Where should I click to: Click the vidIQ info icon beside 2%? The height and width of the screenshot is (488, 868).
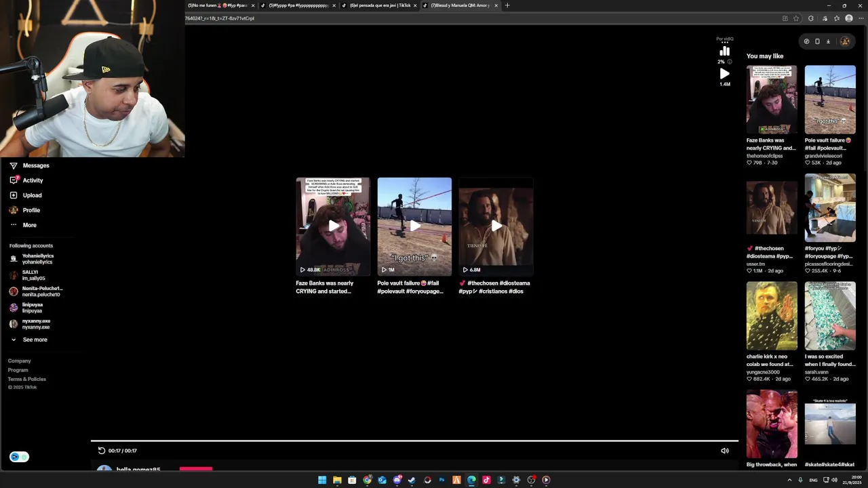(x=730, y=62)
